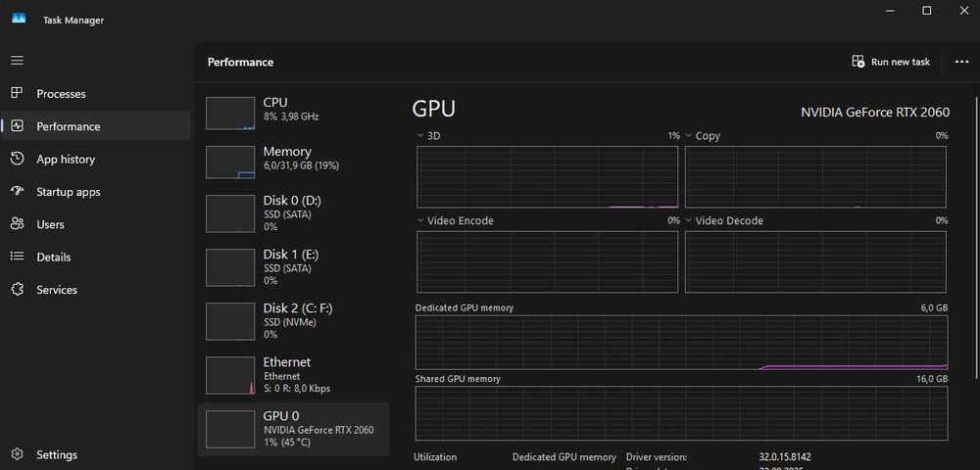Open Services puzzle-piece icon
Image resolution: width=980 pixels, height=470 pixels.
pyautogui.click(x=17, y=290)
